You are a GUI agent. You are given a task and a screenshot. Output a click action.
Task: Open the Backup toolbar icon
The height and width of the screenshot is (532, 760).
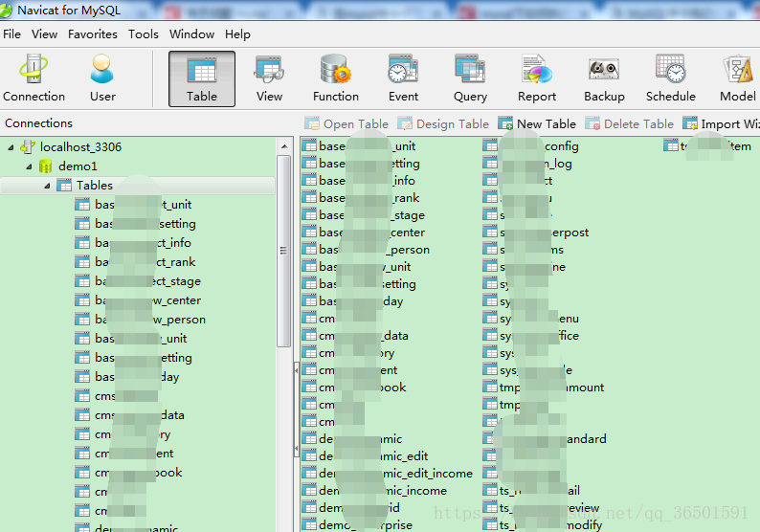point(604,78)
